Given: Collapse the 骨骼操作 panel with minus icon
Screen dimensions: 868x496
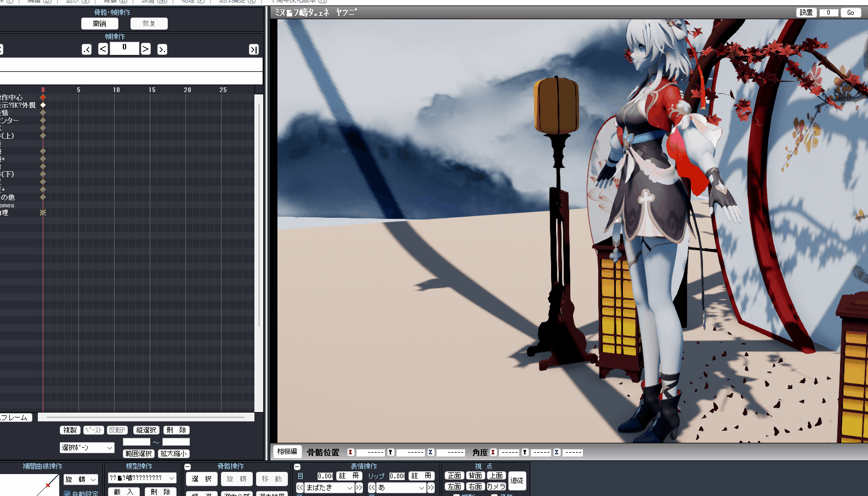Looking at the screenshot, I should (x=188, y=467).
